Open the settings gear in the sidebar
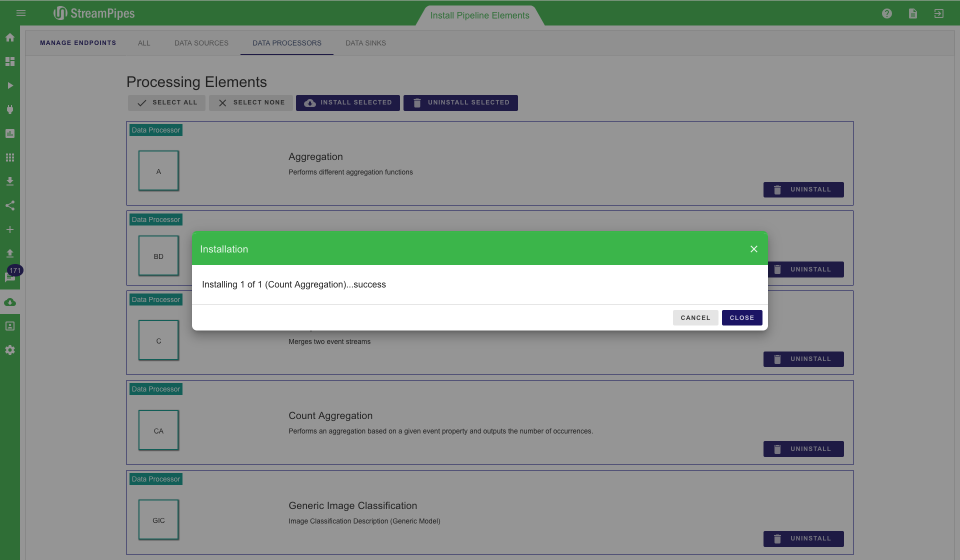Screen dimensions: 960x560 coord(10,350)
